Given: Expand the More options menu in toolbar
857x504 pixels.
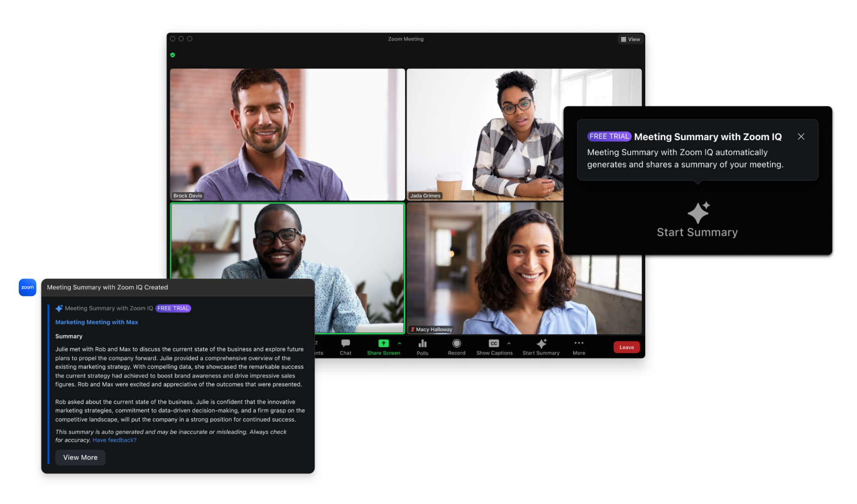Looking at the screenshot, I should (x=577, y=346).
